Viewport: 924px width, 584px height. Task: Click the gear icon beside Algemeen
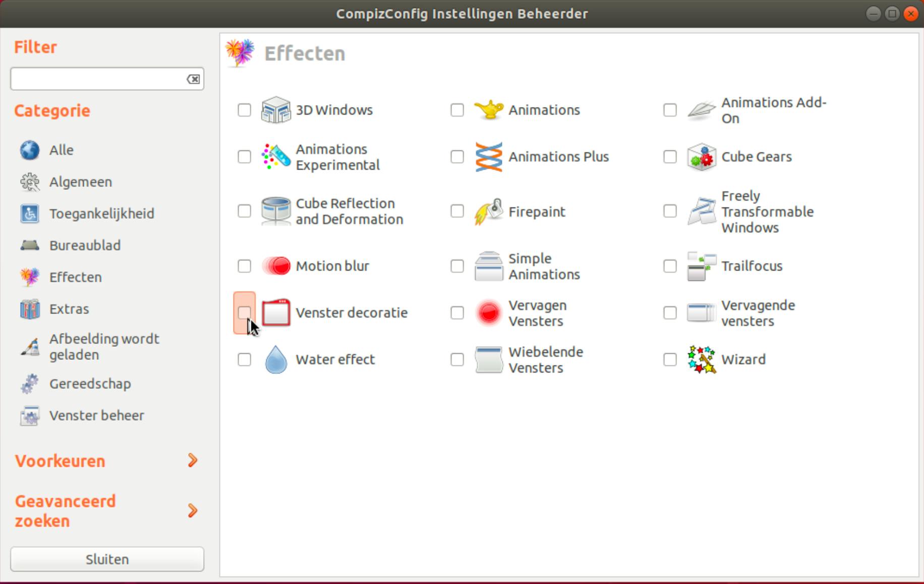click(x=30, y=182)
